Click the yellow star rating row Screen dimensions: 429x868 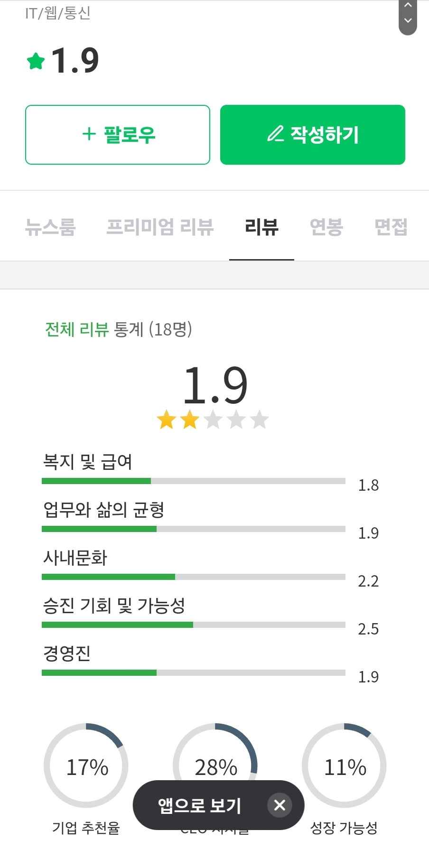pos(213,420)
